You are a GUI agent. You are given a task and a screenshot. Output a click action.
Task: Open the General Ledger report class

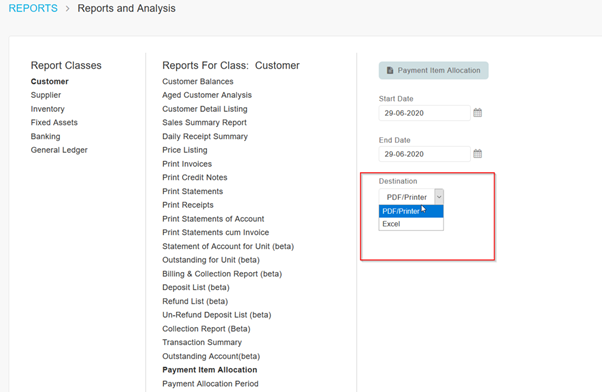click(59, 150)
